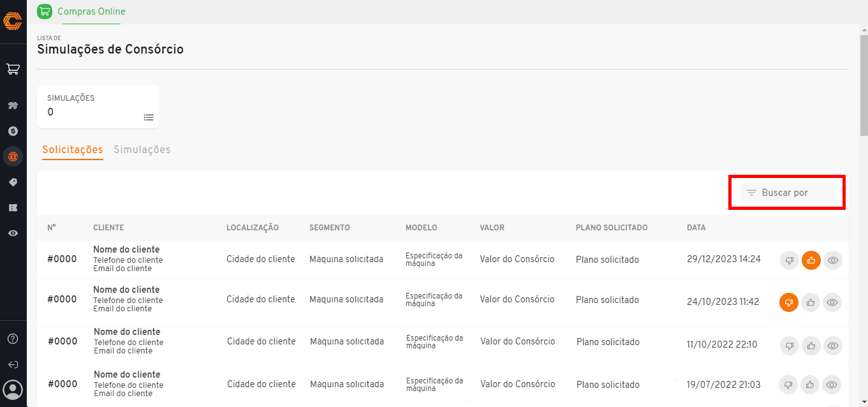Open the user profile avatar
Screen dimensions: 868x407
(13, 389)
